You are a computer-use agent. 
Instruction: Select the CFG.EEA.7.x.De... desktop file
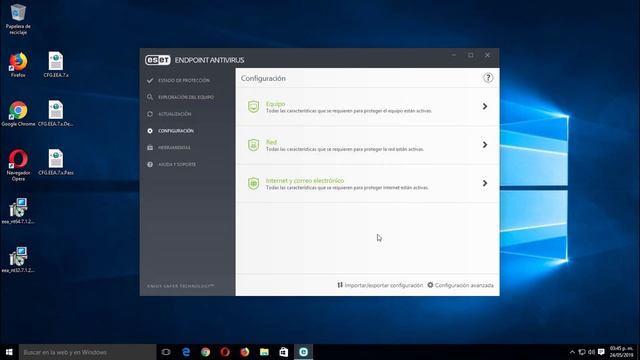56,113
